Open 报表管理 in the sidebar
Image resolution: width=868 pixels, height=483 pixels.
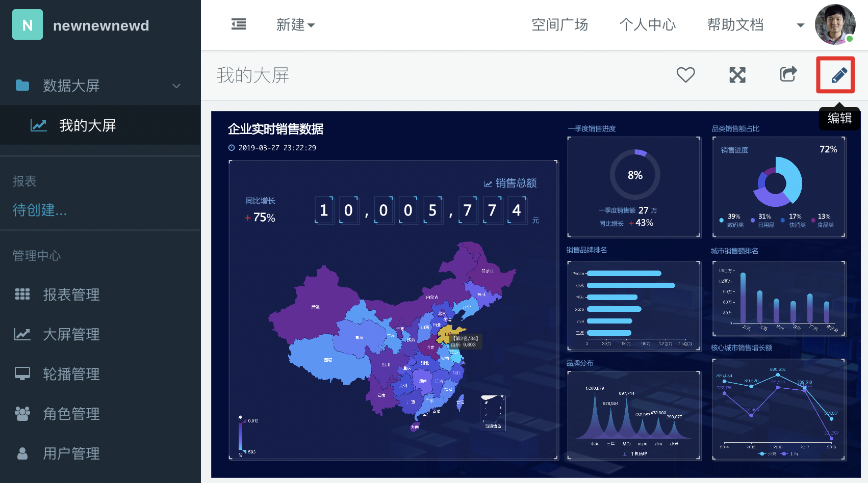click(71, 294)
